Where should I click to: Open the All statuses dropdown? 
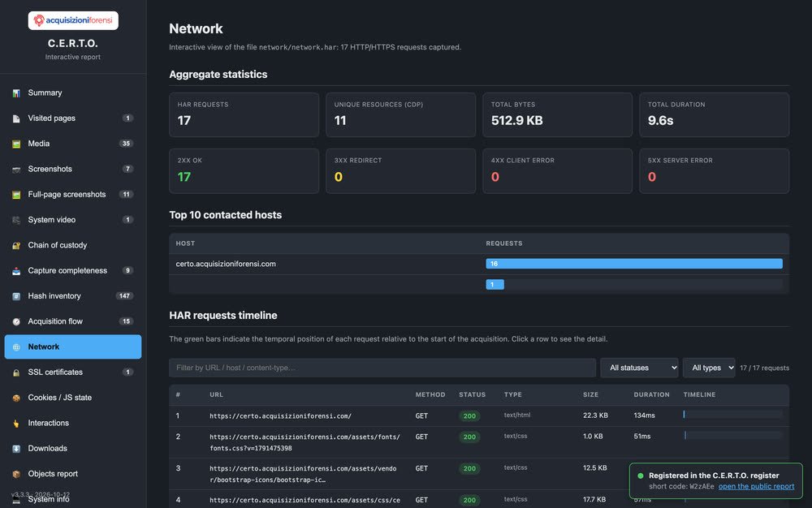pyautogui.click(x=639, y=368)
